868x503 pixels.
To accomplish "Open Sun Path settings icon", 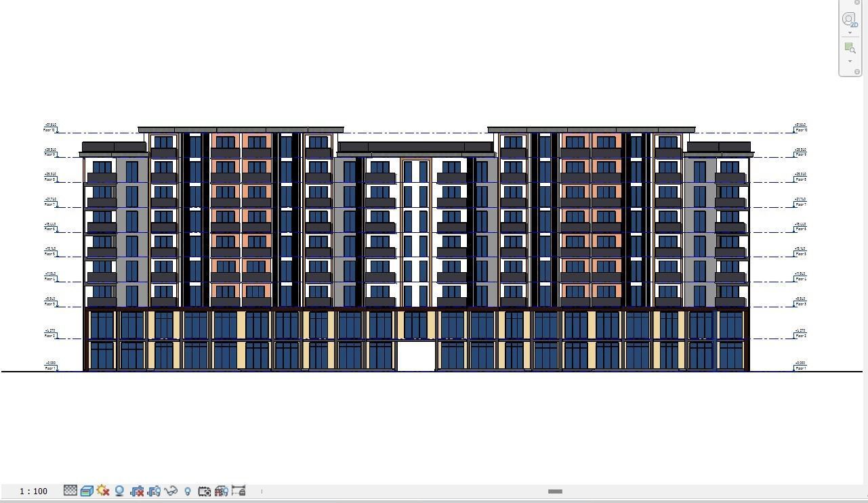I will (x=103, y=491).
